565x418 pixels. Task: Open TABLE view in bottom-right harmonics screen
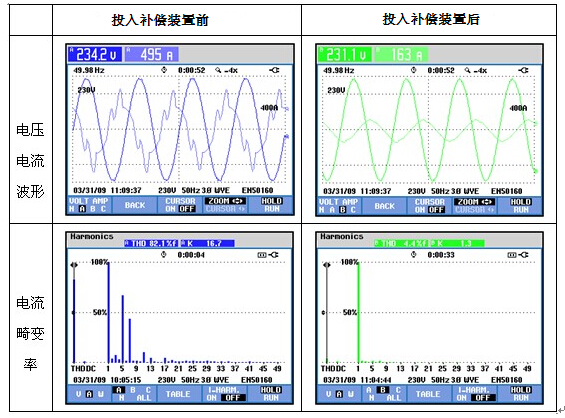point(428,394)
